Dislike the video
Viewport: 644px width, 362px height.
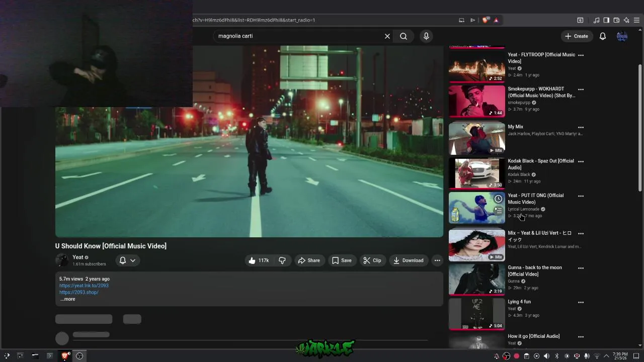pos(282,260)
